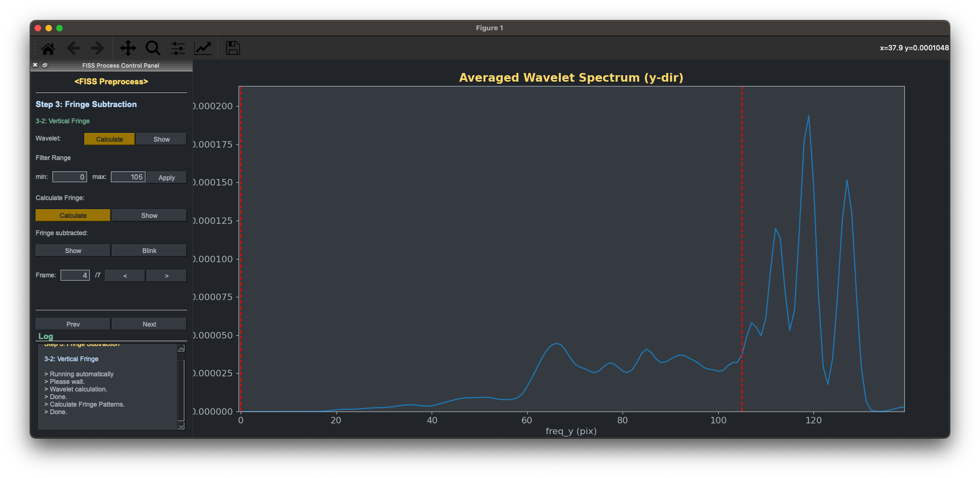The height and width of the screenshot is (478, 980).
Task: Activate the Pan axes tool
Action: [x=128, y=48]
